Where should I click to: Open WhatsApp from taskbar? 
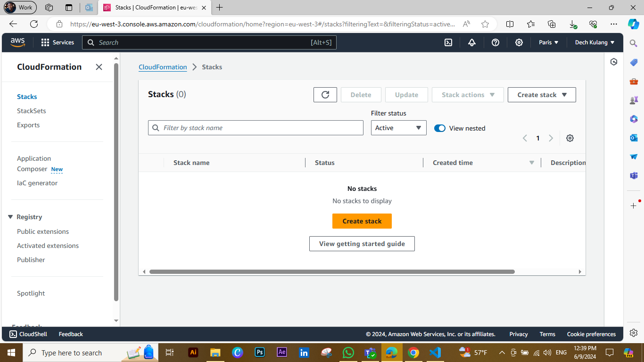click(x=348, y=353)
